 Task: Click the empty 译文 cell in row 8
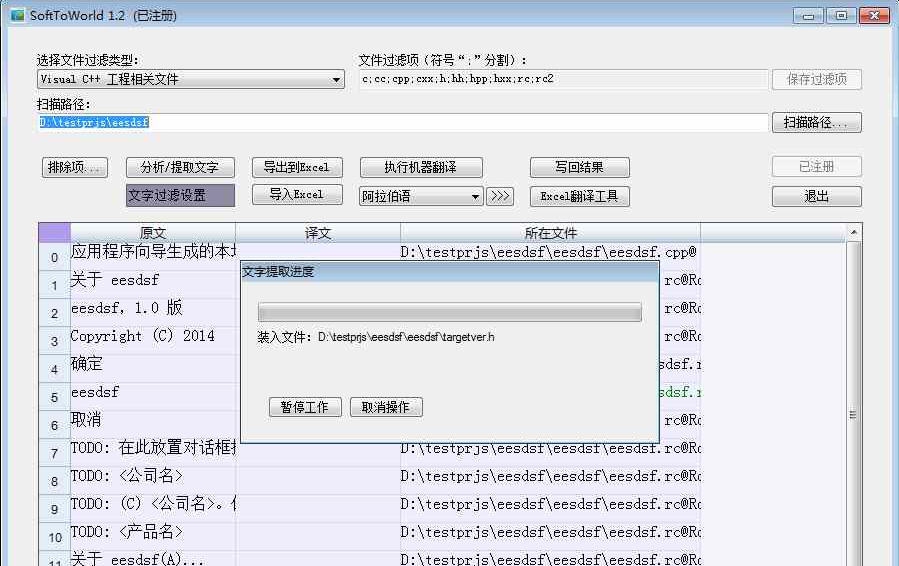[x=318, y=481]
